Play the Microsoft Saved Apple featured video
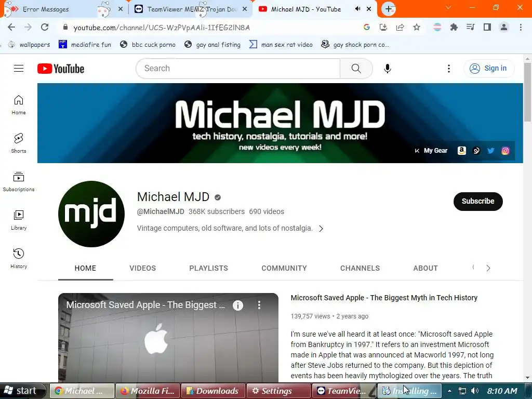The image size is (532, 399). tap(168, 338)
